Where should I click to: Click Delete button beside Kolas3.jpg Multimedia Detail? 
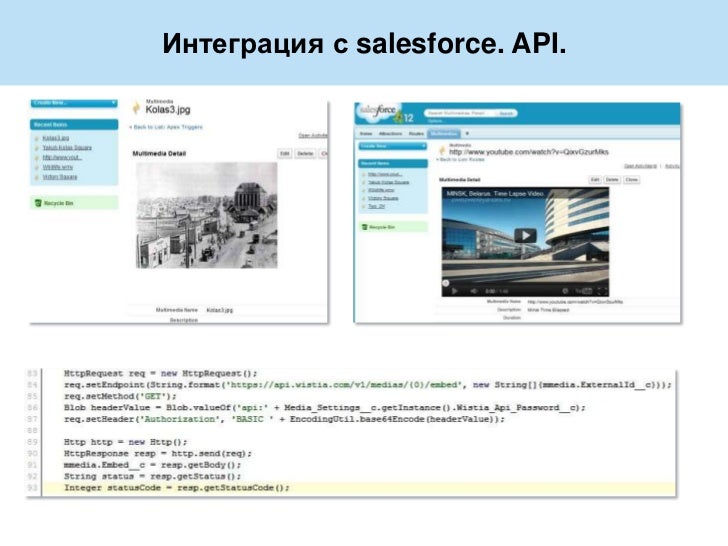pos(305,154)
